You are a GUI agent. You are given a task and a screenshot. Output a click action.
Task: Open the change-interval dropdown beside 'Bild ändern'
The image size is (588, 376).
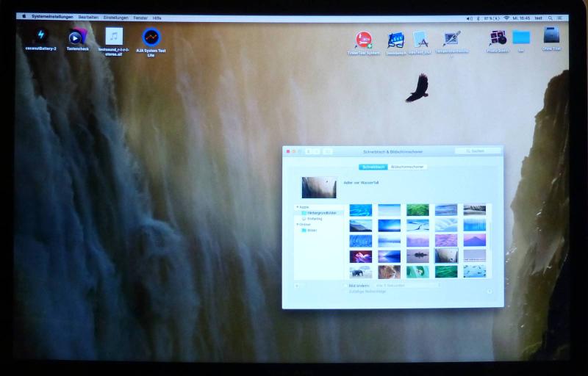[408, 286]
